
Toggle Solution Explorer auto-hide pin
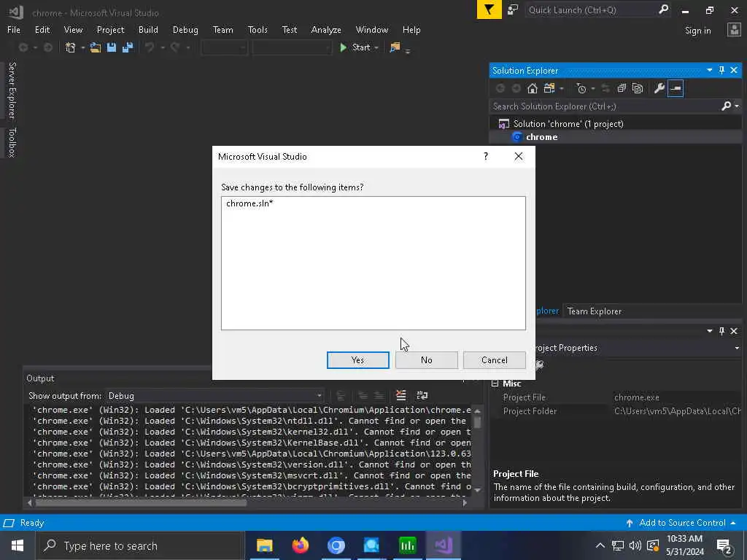pos(721,70)
